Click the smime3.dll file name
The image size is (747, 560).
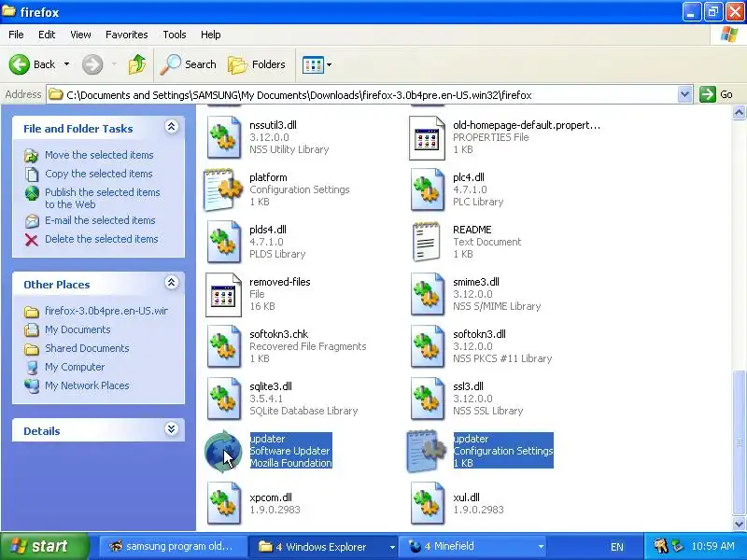[476, 282]
